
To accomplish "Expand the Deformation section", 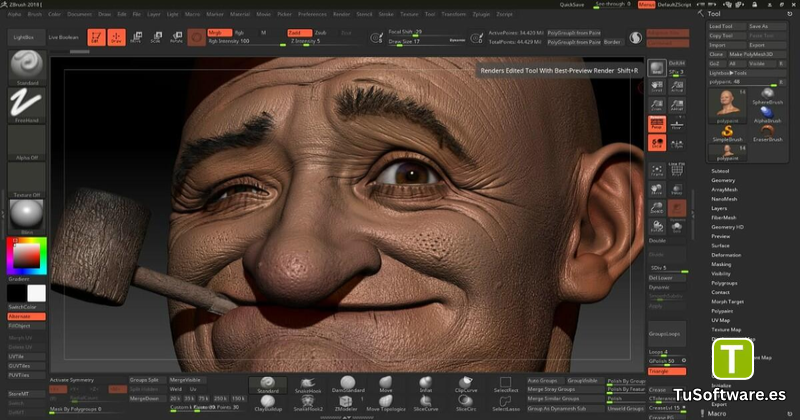I will point(727,255).
